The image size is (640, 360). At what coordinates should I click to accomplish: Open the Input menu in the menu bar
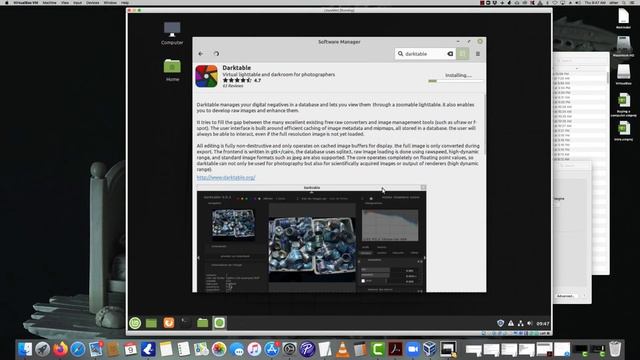[78, 2]
